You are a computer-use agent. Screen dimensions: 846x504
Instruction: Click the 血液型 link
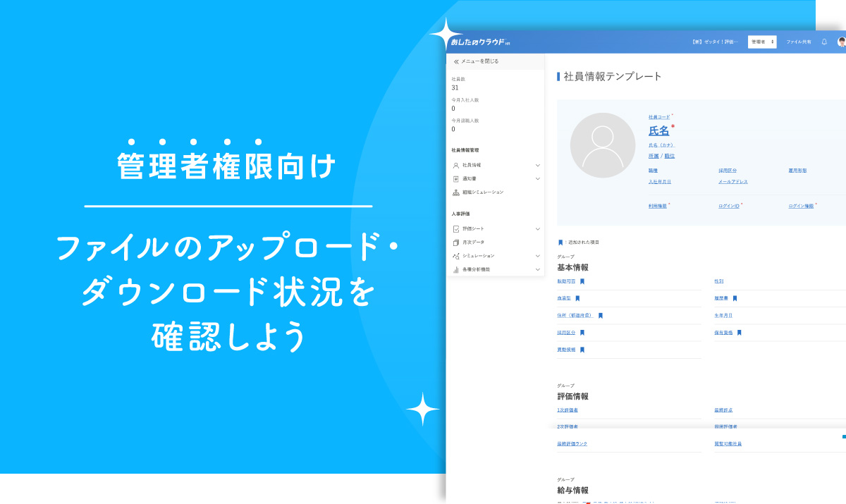(564, 298)
